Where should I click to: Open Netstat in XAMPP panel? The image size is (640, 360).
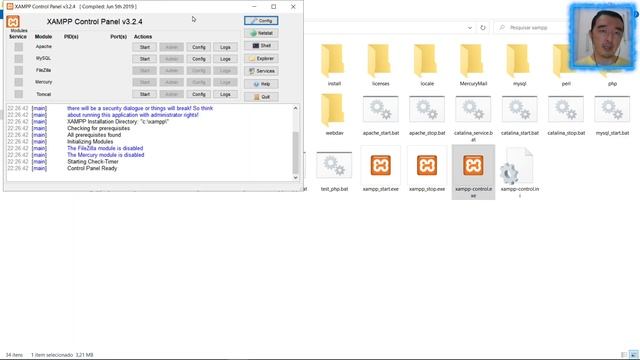click(261, 33)
